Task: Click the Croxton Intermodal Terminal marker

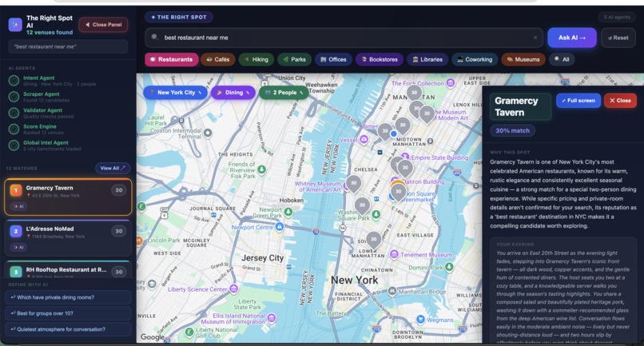Action: 208,133
